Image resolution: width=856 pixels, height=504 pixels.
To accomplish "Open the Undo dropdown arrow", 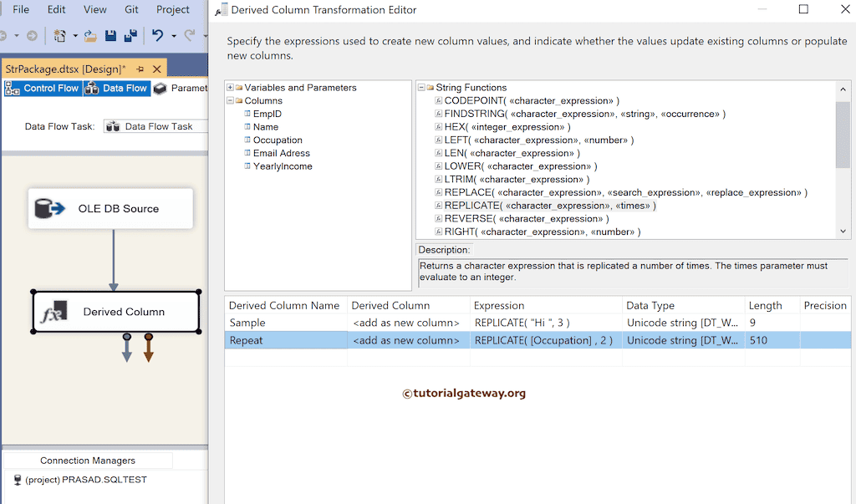I will (x=173, y=36).
